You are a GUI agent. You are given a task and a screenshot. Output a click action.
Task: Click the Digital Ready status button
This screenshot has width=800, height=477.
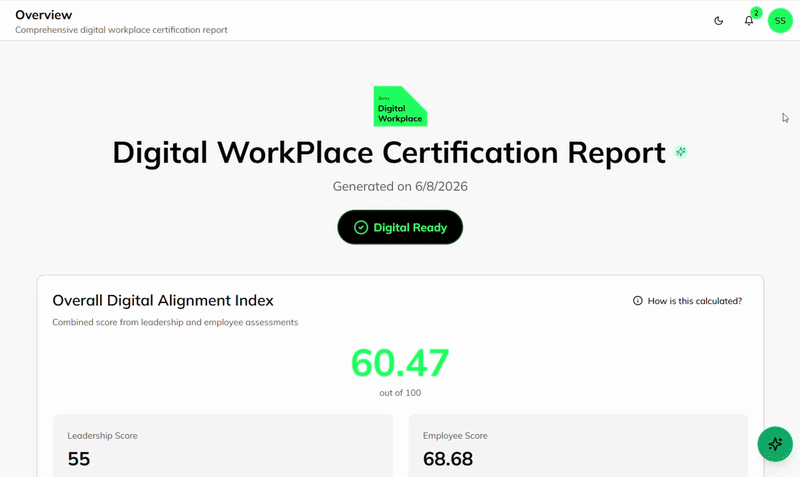tap(400, 227)
